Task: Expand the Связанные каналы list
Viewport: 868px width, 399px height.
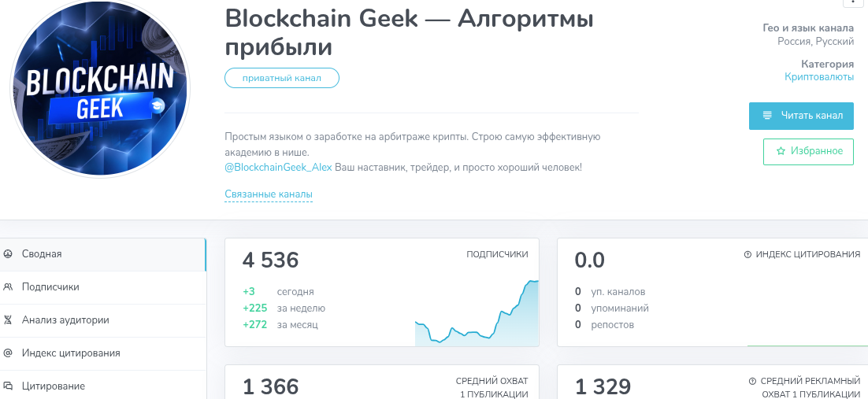Action: point(269,194)
